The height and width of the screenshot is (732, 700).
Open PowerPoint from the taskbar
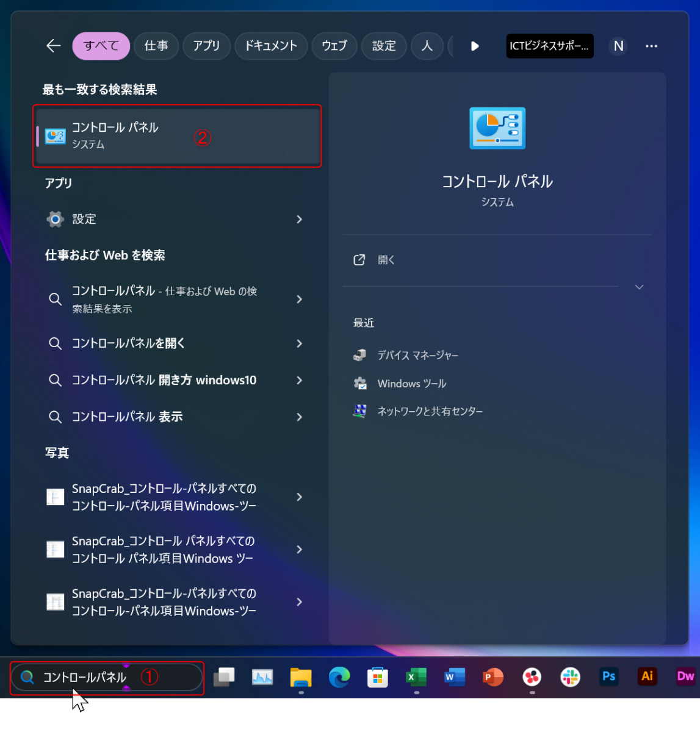(493, 676)
